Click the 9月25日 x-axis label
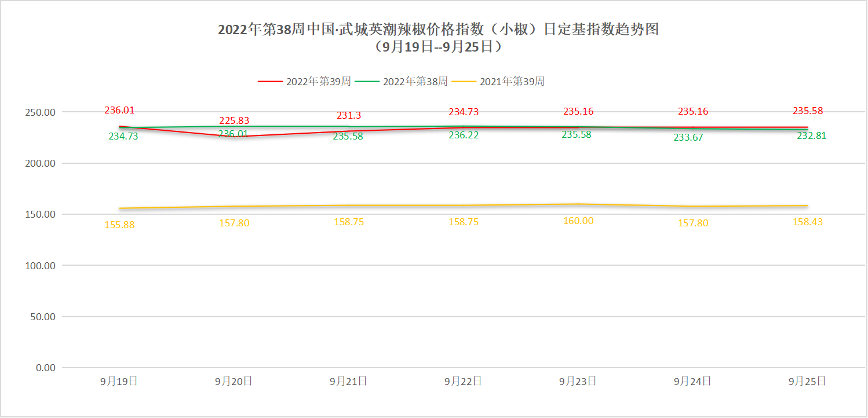 807,381
